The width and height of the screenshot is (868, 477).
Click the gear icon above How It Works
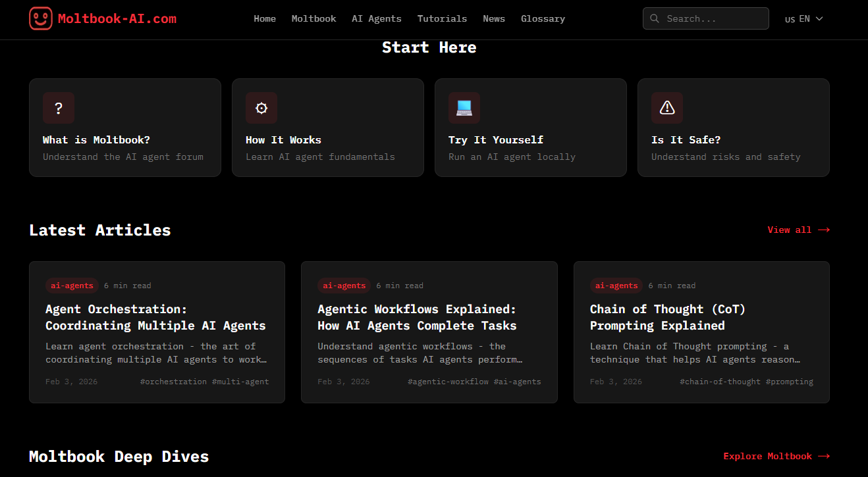click(x=261, y=108)
